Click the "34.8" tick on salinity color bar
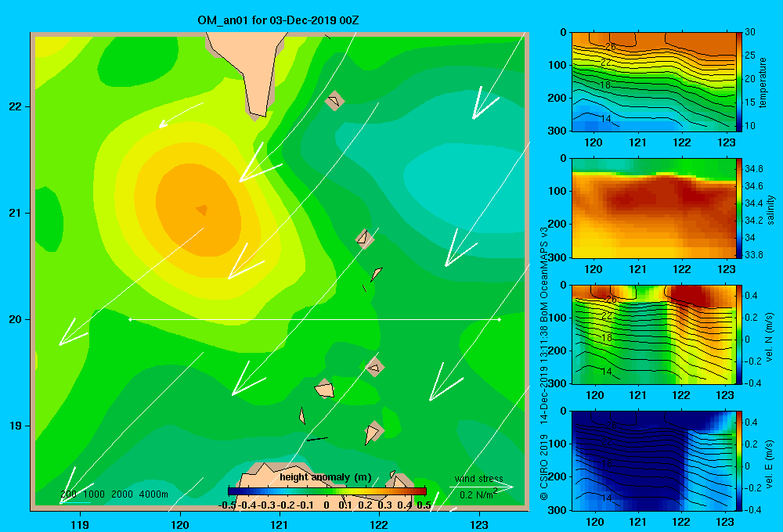The height and width of the screenshot is (532, 783). click(753, 169)
